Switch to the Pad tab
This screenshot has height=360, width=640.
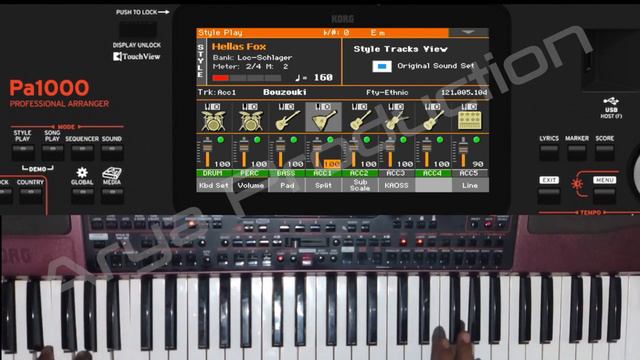[287, 185]
